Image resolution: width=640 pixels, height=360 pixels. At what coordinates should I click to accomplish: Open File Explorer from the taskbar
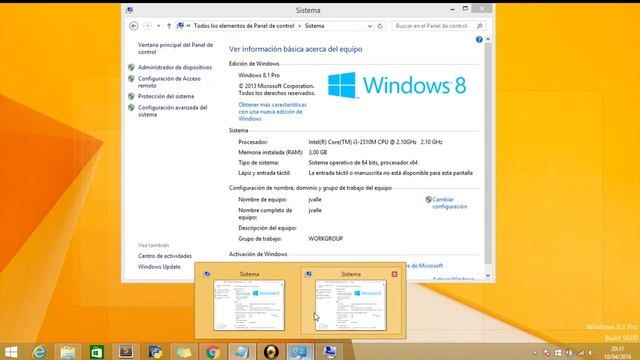click(67, 352)
